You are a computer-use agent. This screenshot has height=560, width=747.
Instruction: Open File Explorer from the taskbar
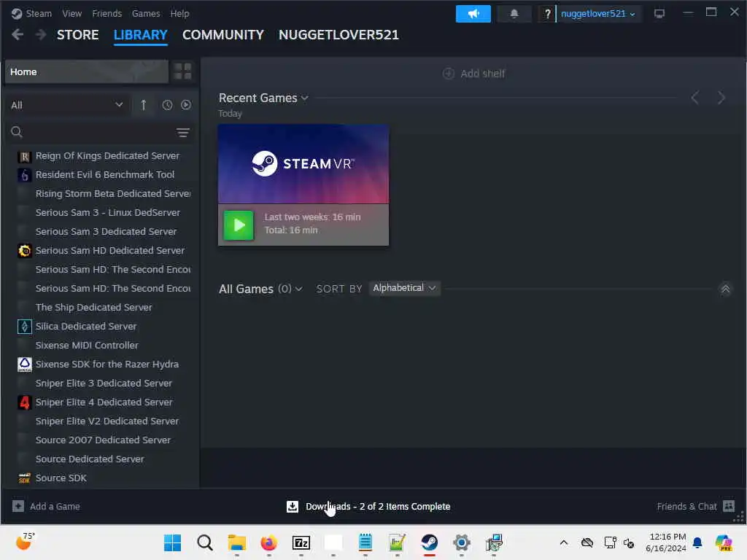(237, 542)
